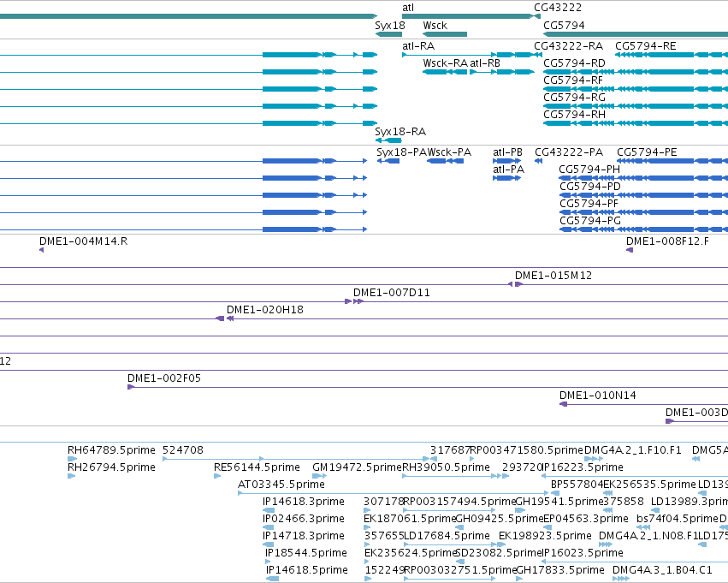
Task: Select the CG5794-RH transcript
Action: tap(636, 123)
